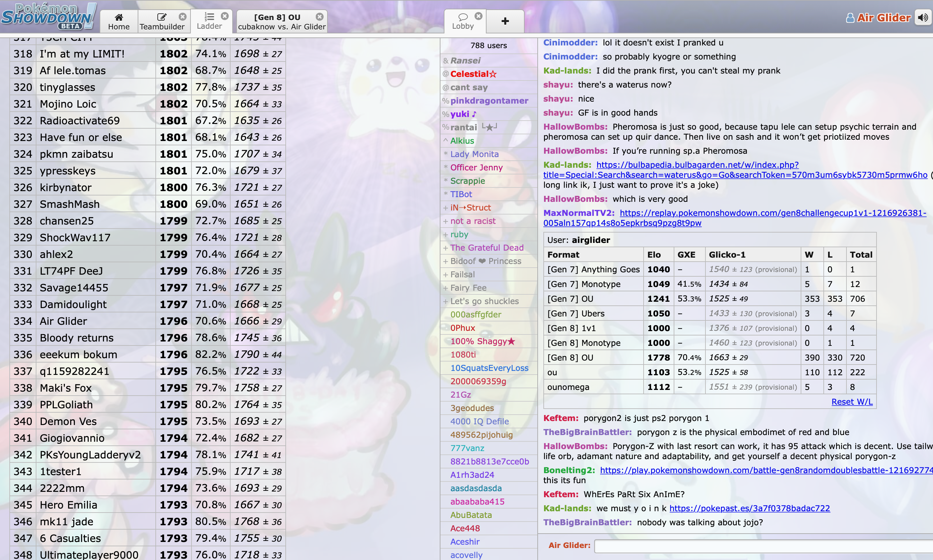Click ladder player PPLGoliath
Viewport: 933px width, 560px height.
coord(66,405)
